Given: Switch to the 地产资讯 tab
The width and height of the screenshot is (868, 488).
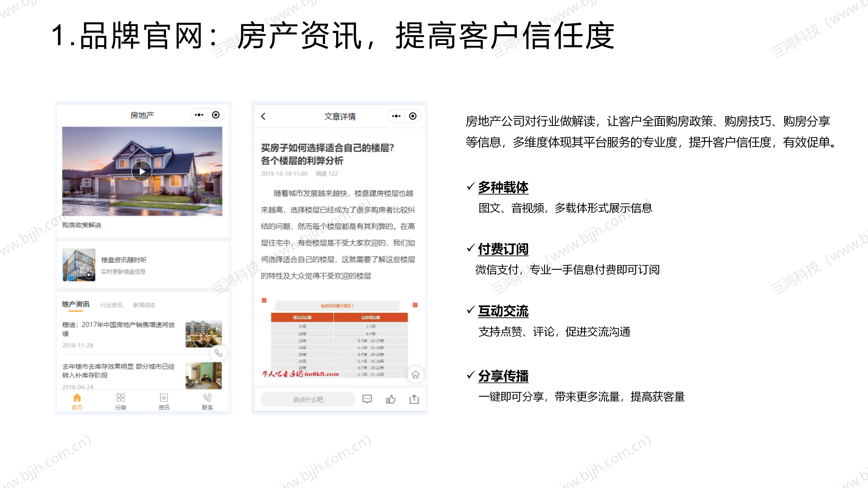Looking at the screenshot, I should pyautogui.click(x=76, y=304).
